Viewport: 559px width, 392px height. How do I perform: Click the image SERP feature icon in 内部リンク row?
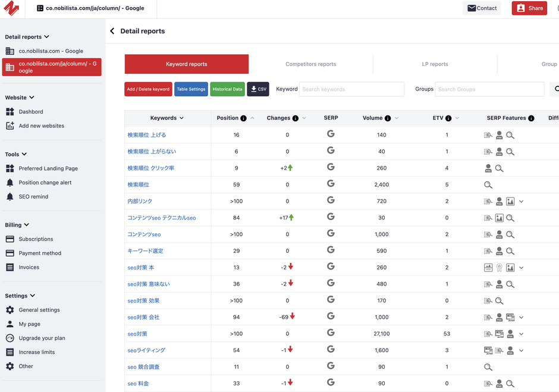[510, 202]
